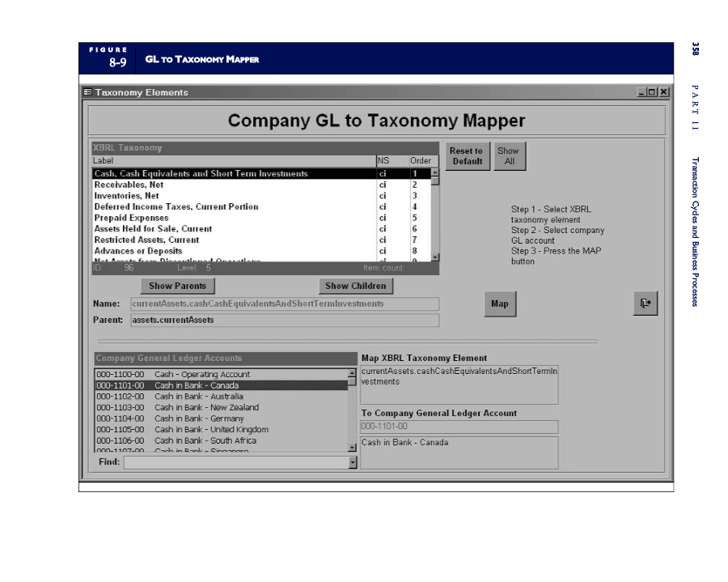Select Cash in Bank - Australia account
This screenshot has height=582, width=728.
[198, 397]
